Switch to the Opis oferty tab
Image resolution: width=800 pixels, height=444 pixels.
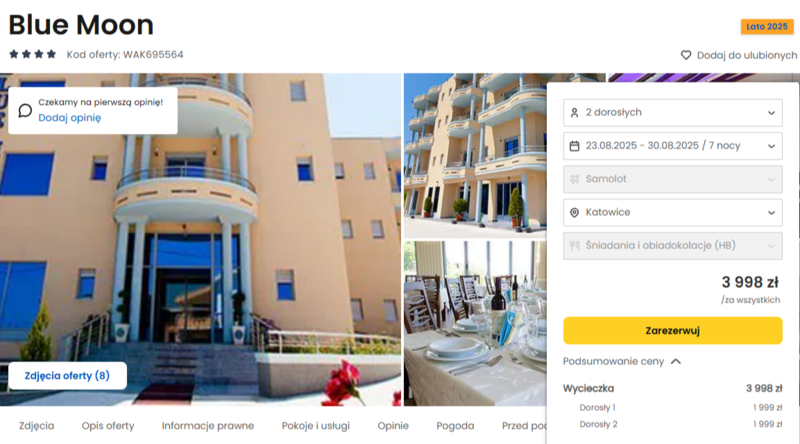click(108, 426)
